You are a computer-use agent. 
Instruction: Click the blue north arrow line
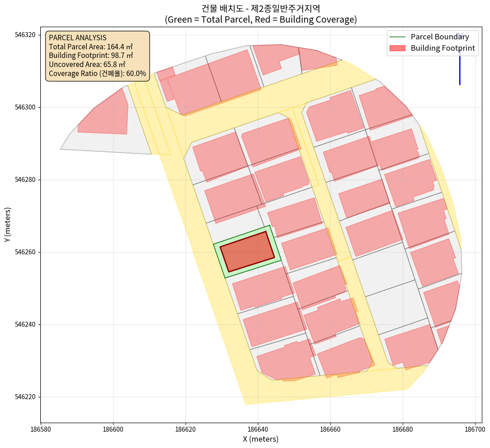pyautogui.click(x=460, y=68)
